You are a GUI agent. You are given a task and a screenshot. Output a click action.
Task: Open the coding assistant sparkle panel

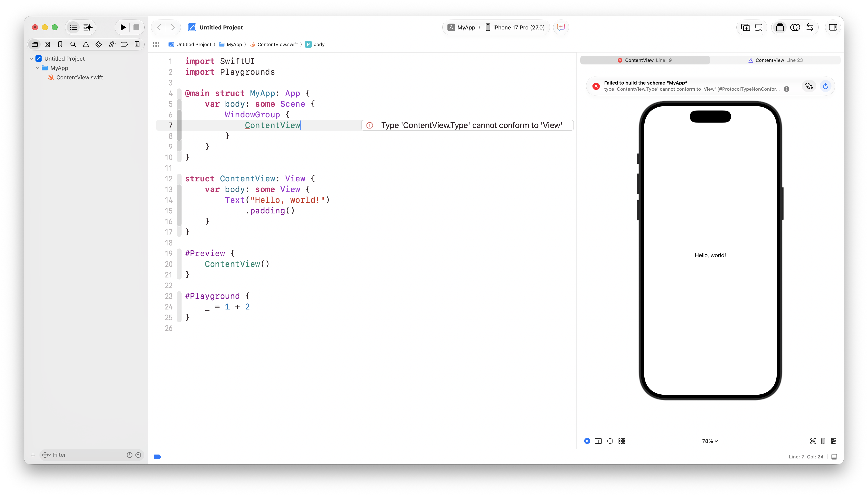click(x=88, y=27)
